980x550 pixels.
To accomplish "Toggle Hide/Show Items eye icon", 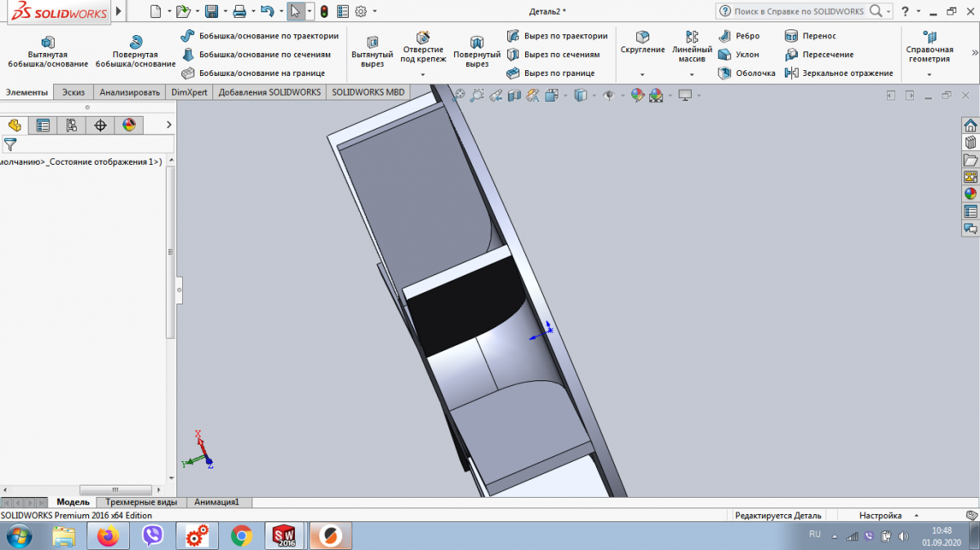I will click(x=608, y=95).
